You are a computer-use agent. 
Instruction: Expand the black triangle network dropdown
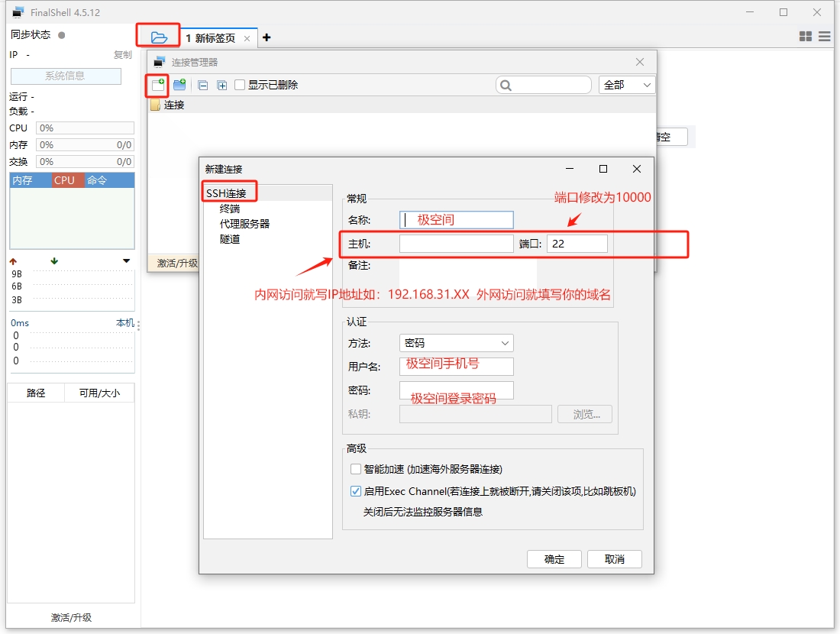(126, 261)
